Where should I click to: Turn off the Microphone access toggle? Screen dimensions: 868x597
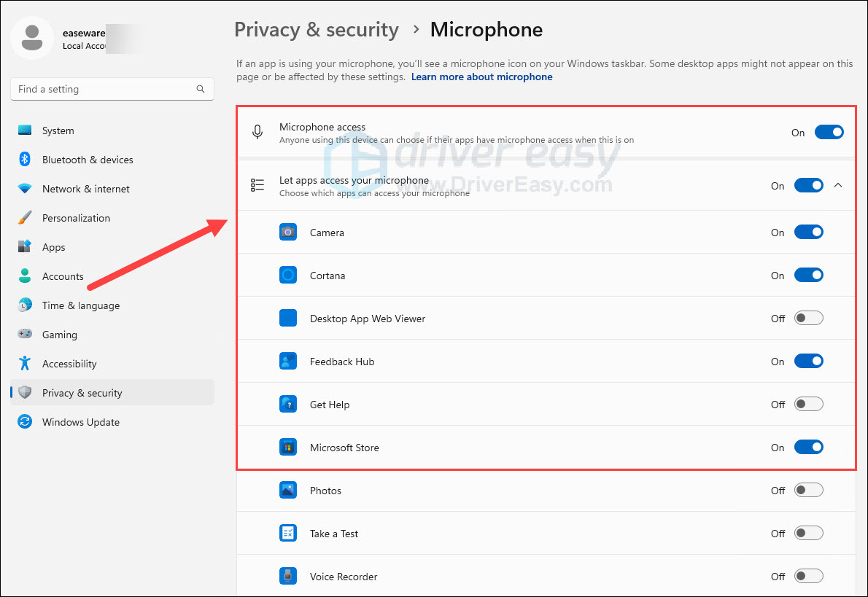(829, 132)
